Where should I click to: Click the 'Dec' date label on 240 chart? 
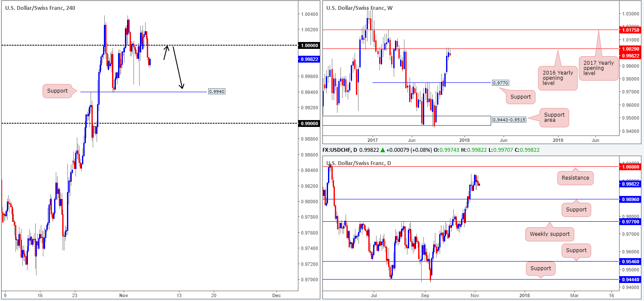[276, 295]
